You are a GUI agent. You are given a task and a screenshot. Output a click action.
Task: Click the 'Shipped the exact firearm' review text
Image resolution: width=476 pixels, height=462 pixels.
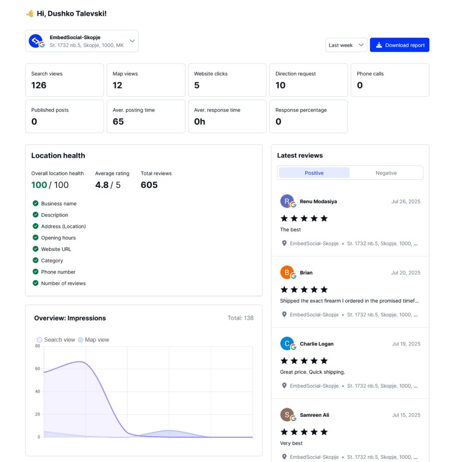point(349,301)
